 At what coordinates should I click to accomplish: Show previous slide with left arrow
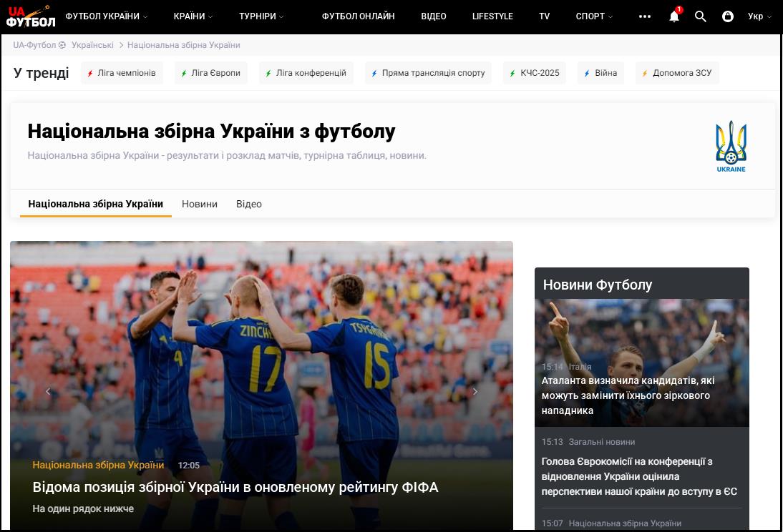[x=48, y=391]
